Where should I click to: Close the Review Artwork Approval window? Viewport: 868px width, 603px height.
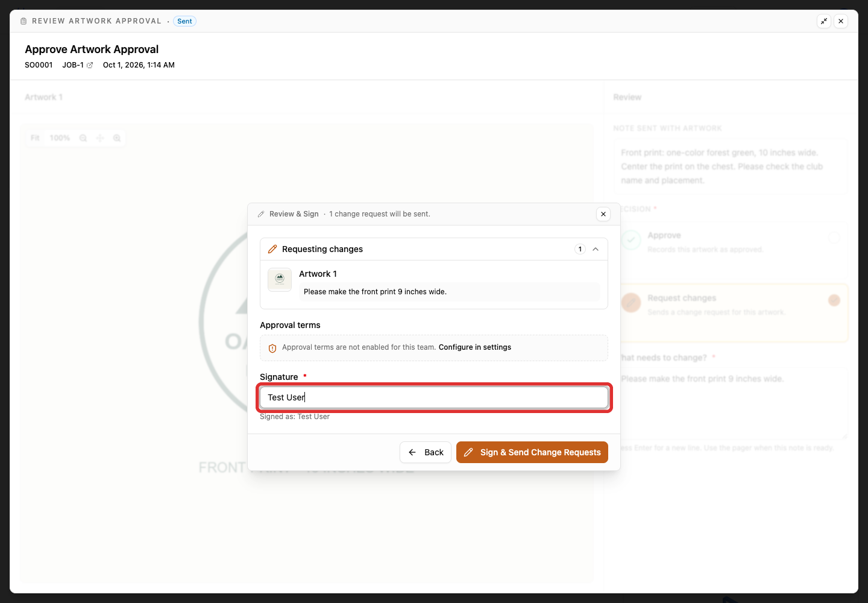click(x=841, y=21)
